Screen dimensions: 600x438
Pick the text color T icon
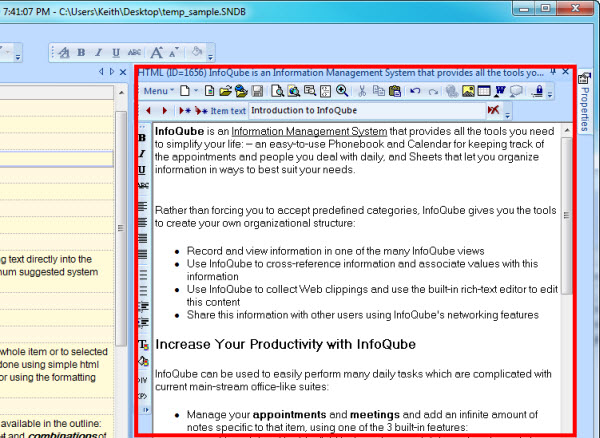[143, 345]
